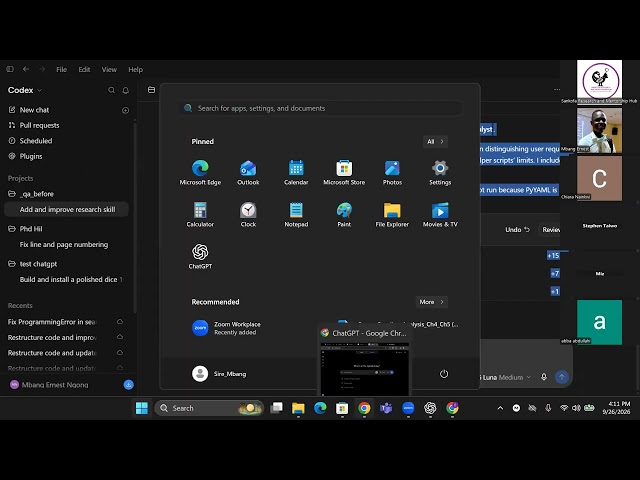640x480 pixels.
Task: Open Settings from pinned apps
Action: tap(440, 173)
